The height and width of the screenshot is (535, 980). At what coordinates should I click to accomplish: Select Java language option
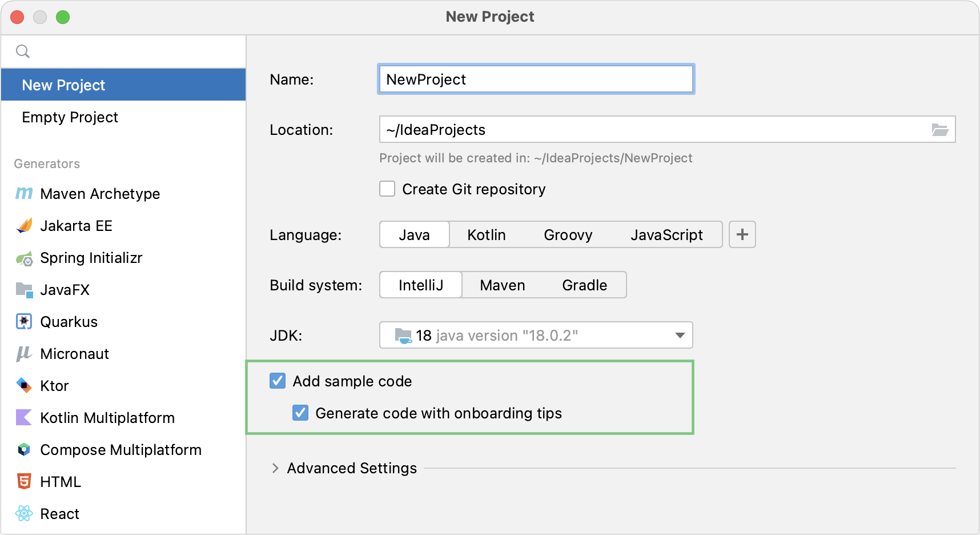point(415,235)
